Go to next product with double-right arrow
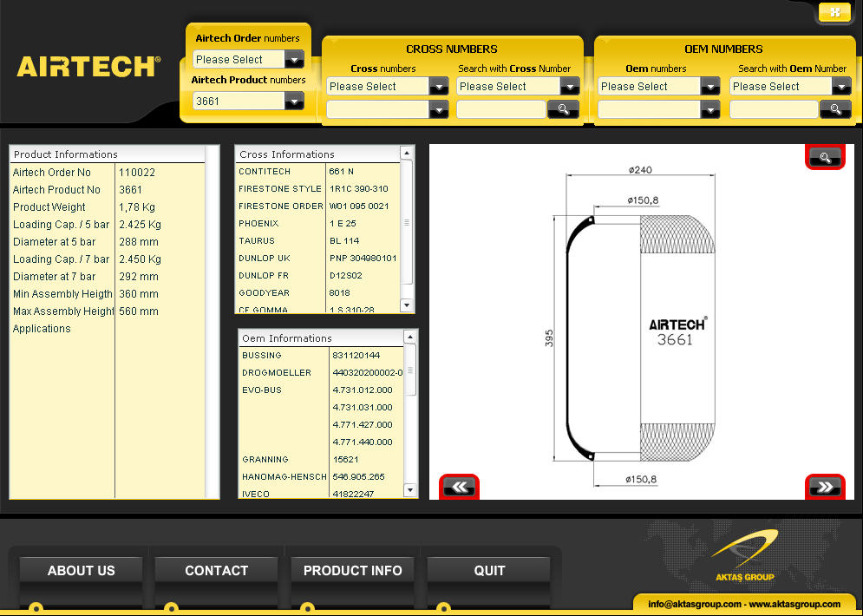Image resolution: width=863 pixels, height=616 pixels. pos(825,487)
